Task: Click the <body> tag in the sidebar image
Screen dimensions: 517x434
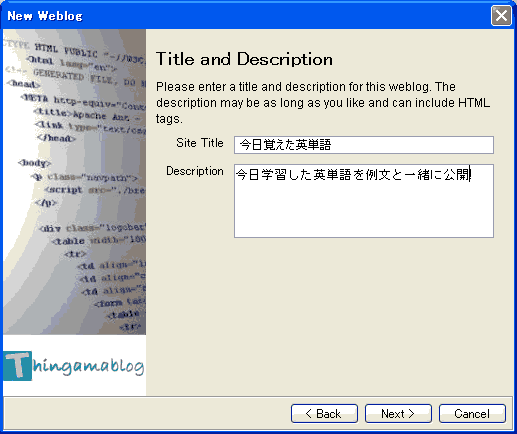Action: (34, 163)
